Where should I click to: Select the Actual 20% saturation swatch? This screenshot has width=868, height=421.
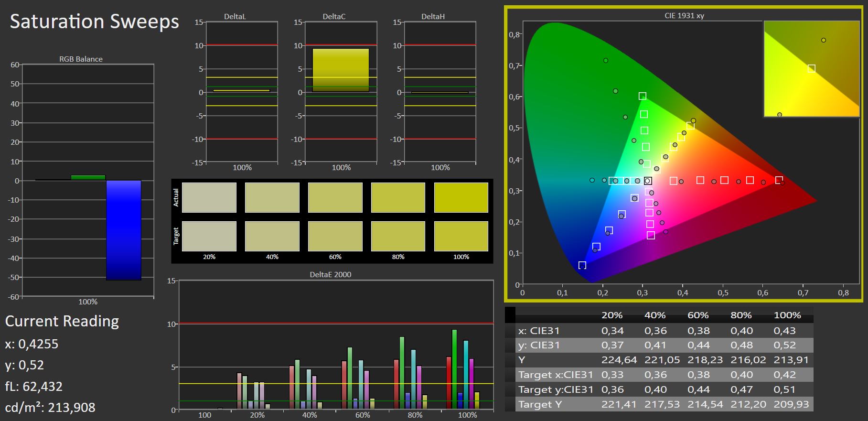pos(209,197)
